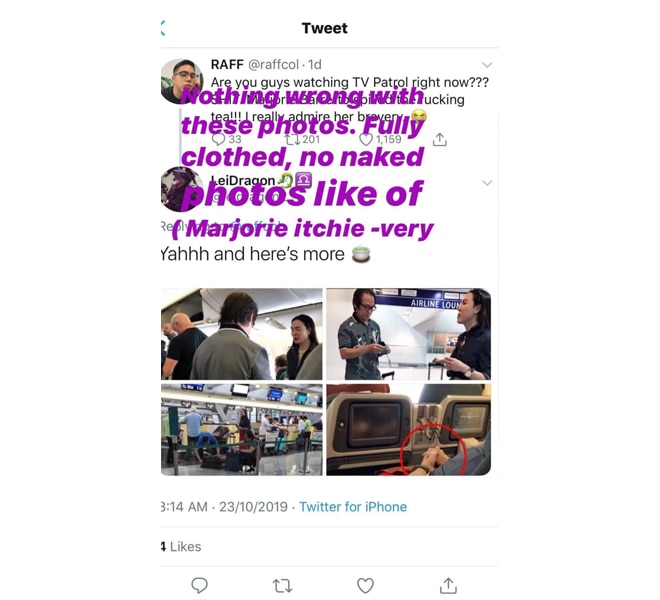This screenshot has width=660, height=600.
Task: Open the Airline Lounge photo
Action: point(409,334)
